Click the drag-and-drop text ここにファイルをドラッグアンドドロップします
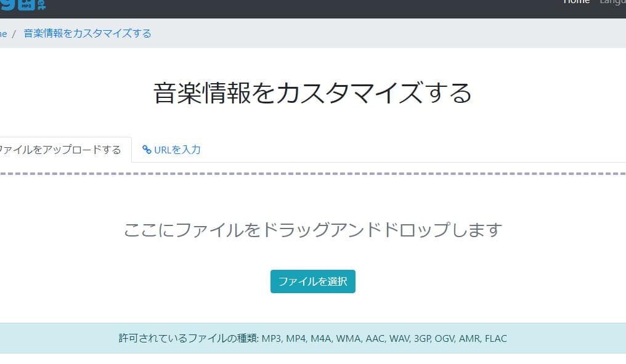This screenshot has height=364, width=626. (313, 230)
